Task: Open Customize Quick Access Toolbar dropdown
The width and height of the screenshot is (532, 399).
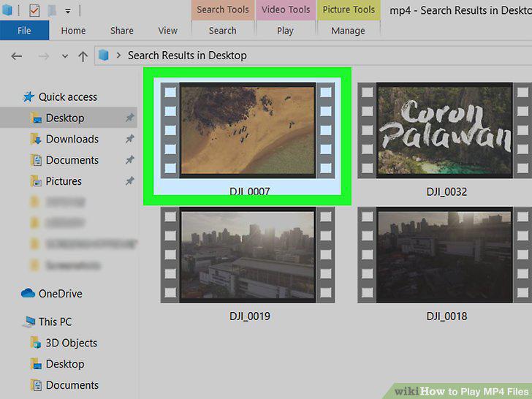Action: tap(68, 11)
